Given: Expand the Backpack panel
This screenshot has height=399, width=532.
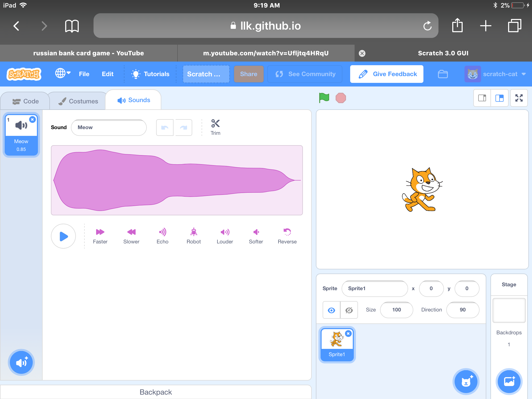Looking at the screenshot, I should tap(156, 392).
